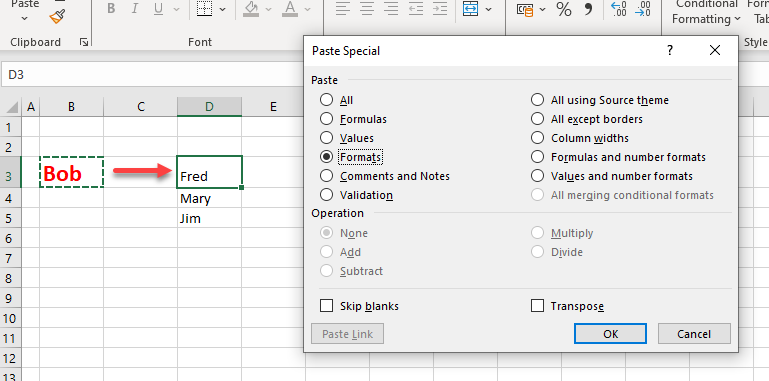769x381 pixels.
Task: Open Clipboard pane dialog launcher
Action: coord(84,43)
